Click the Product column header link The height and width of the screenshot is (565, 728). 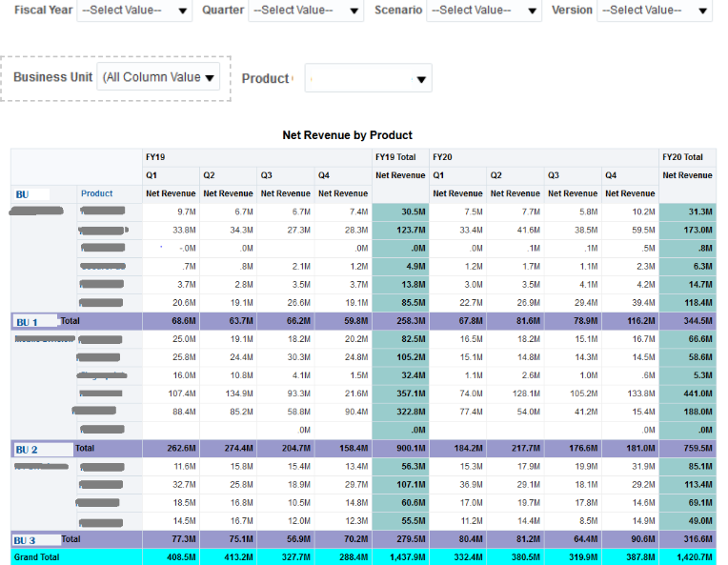coord(97,193)
